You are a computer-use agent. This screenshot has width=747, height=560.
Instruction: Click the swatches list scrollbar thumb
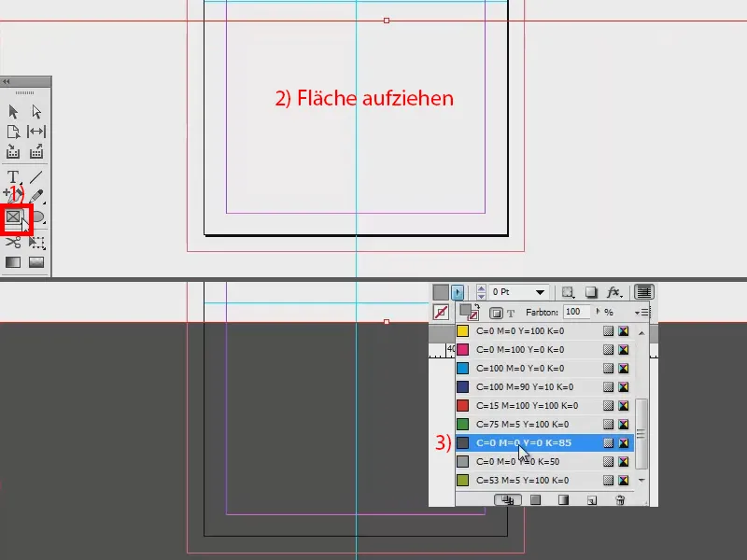pyautogui.click(x=641, y=434)
